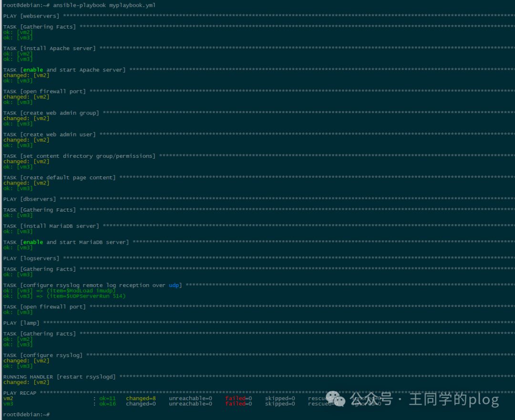Click changed: [vm2] under configure rsyslog task
This screenshot has width=515, height=420.
pos(26,360)
